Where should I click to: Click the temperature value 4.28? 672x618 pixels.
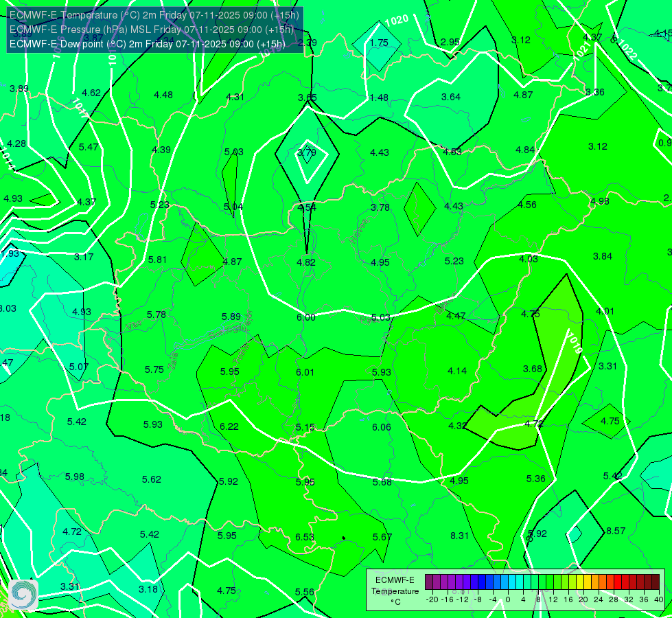coord(16,144)
